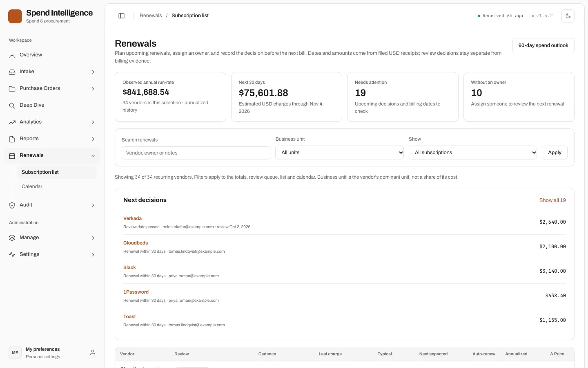Click the Next expected column header
Image resolution: width=588 pixels, height=368 pixels.
[x=433, y=354]
